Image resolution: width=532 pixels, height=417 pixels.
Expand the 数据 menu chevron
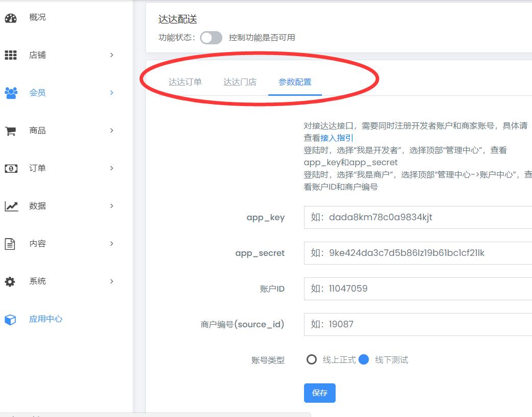(112, 206)
